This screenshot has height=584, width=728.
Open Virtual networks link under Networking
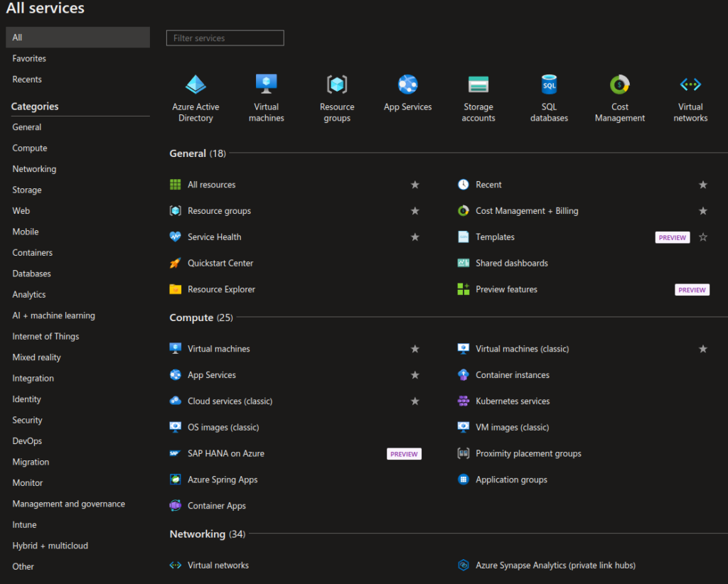coord(218,566)
